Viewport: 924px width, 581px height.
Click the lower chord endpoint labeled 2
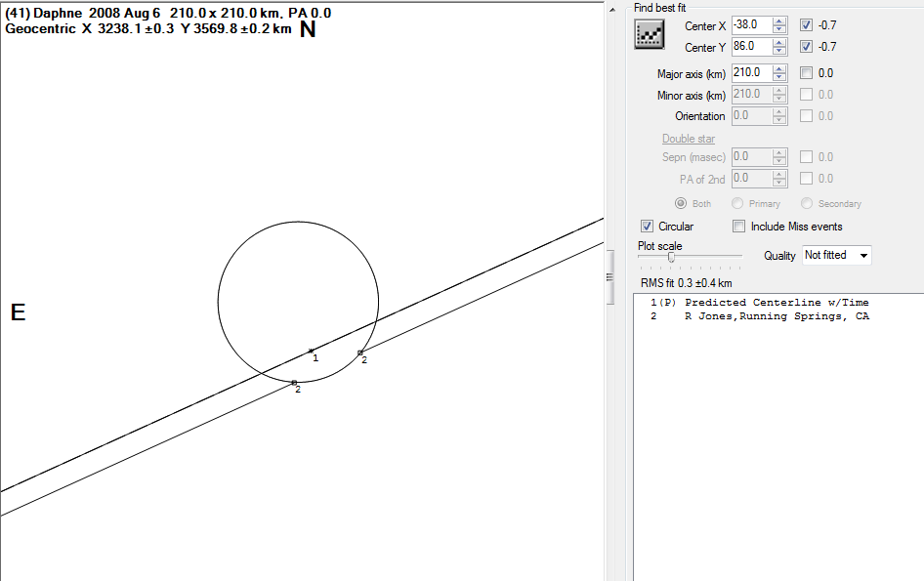pos(294,383)
